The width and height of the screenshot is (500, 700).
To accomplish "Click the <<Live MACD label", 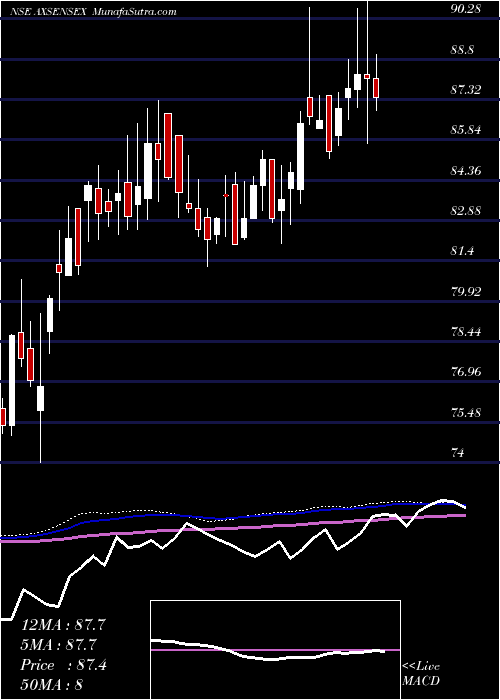I will click(421, 674).
